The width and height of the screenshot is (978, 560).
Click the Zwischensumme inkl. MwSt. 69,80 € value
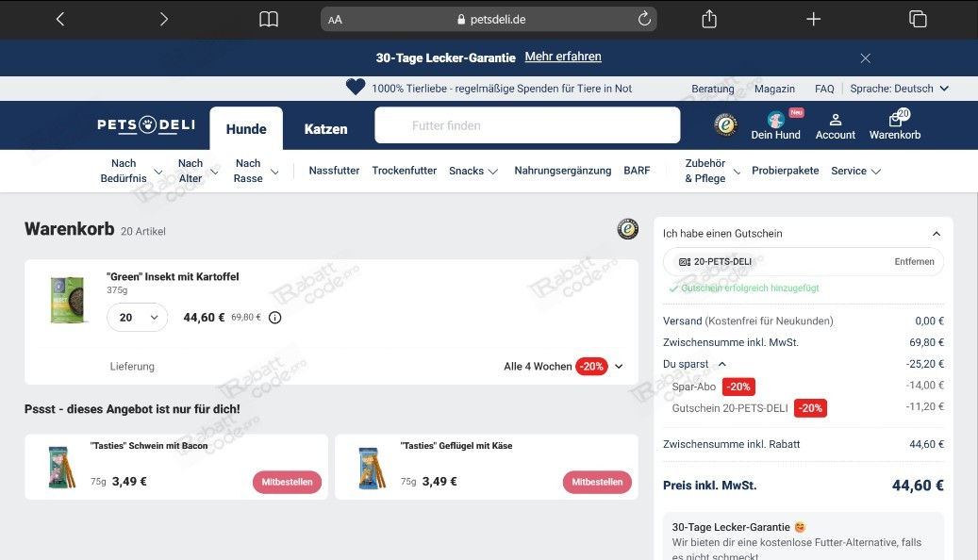(x=926, y=342)
